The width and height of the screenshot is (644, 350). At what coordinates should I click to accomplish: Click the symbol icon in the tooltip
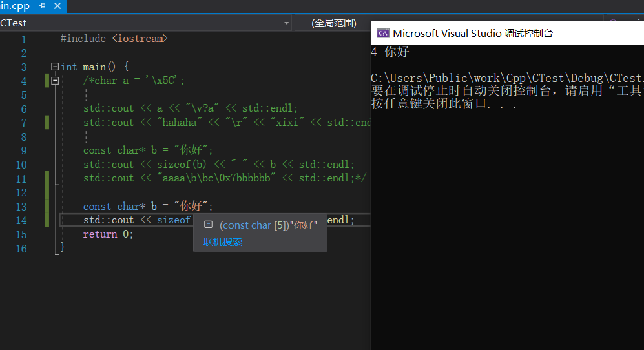208,225
